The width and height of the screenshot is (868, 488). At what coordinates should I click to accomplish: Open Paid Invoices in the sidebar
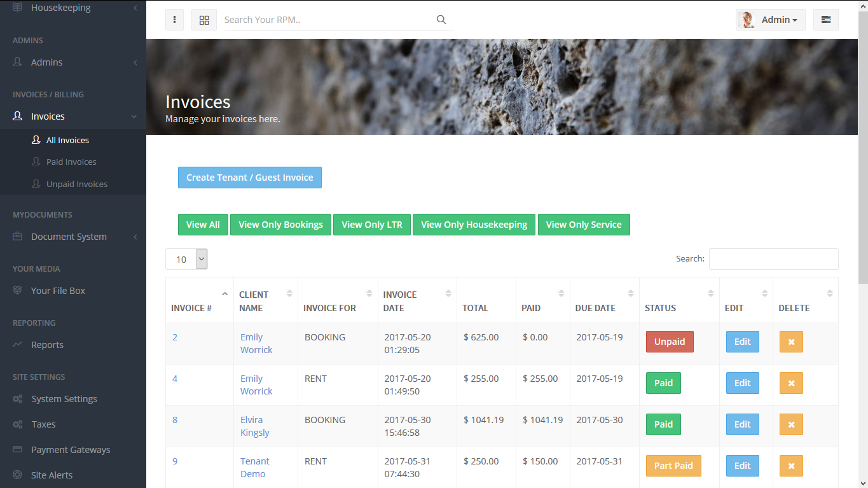(x=71, y=162)
